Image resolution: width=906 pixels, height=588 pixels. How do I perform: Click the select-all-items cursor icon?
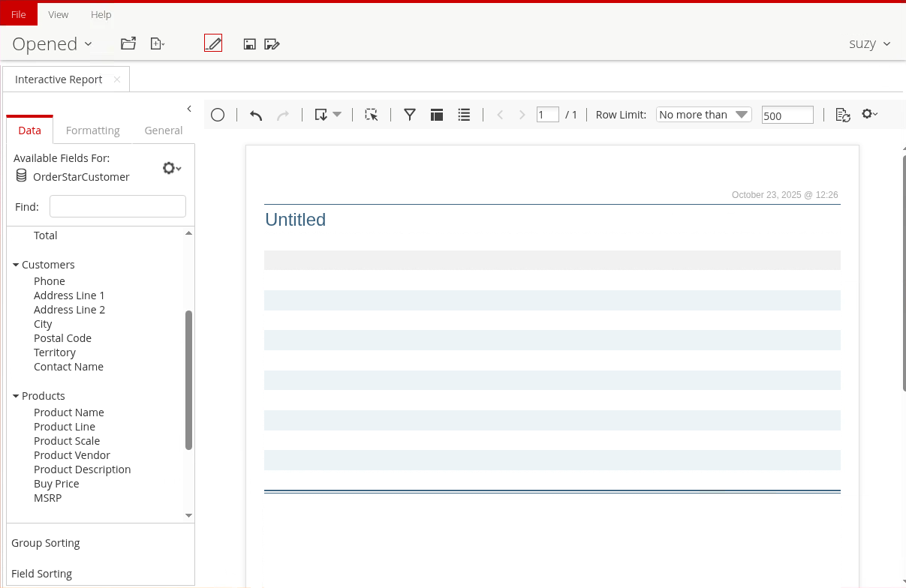[x=371, y=115]
